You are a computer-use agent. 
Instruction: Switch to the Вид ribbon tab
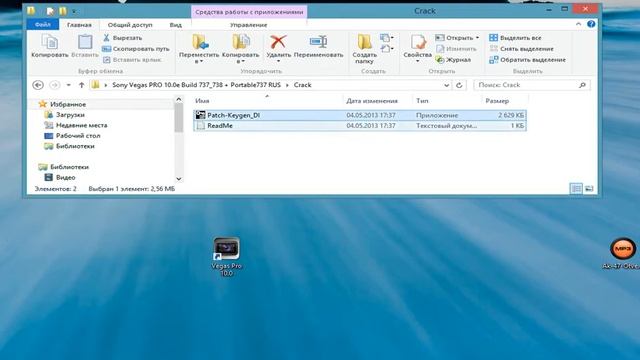[x=176, y=25]
